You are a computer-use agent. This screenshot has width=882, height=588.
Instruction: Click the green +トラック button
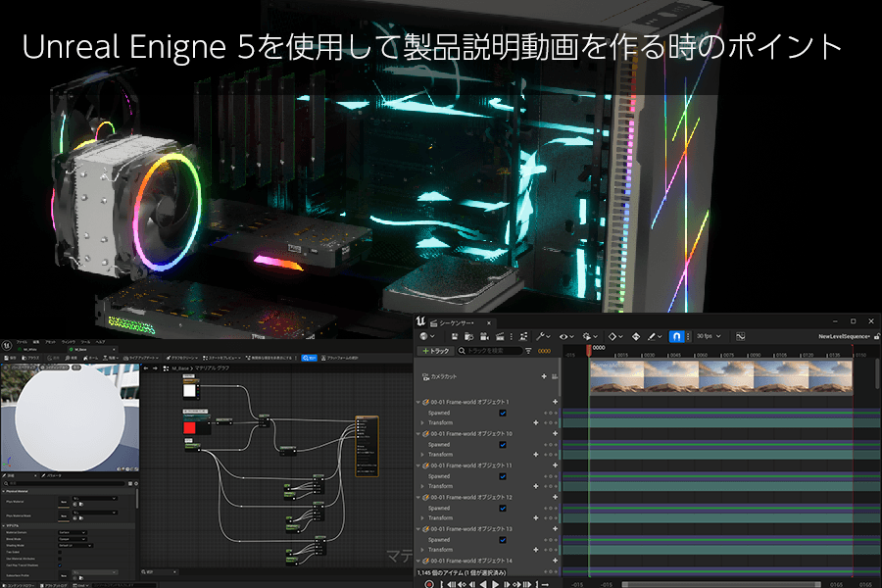(434, 351)
